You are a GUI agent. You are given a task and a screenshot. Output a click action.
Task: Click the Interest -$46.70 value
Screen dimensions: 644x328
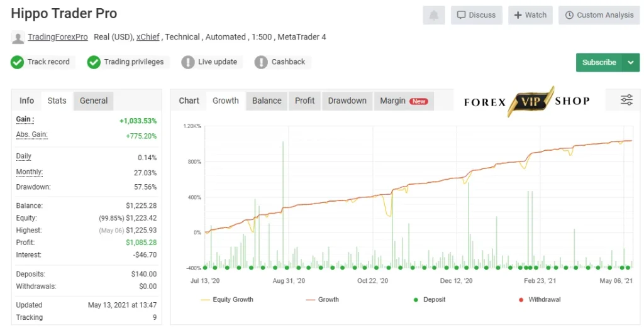coord(145,255)
